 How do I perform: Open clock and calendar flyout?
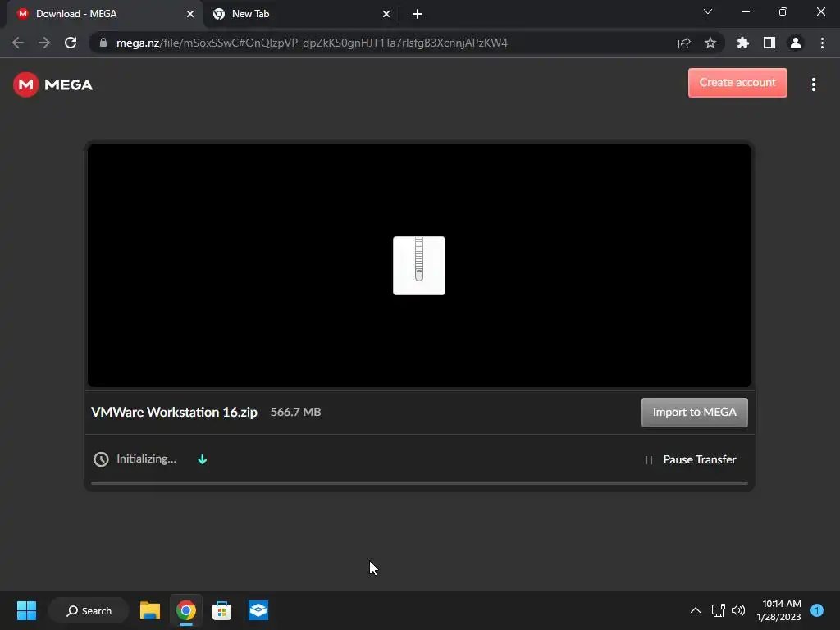778,610
